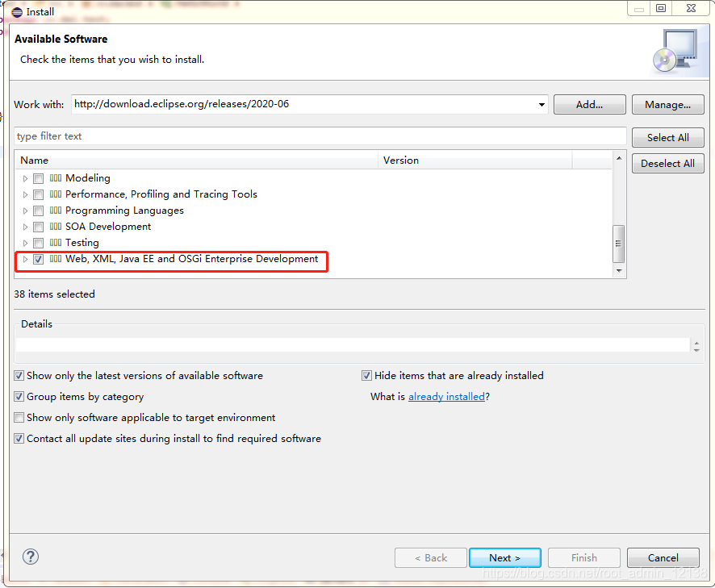Uncheck the Web, XML, Java EE and OSGi checkbox
715x588 pixels.
38,260
